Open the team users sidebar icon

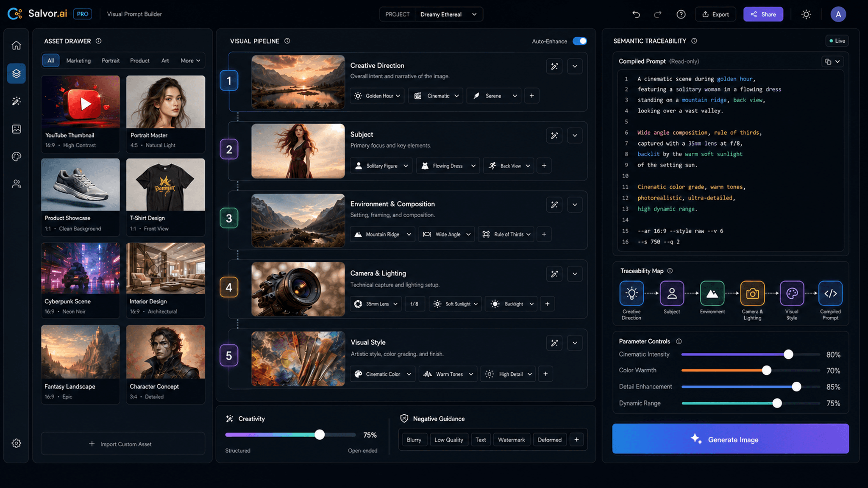click(16, 184)
